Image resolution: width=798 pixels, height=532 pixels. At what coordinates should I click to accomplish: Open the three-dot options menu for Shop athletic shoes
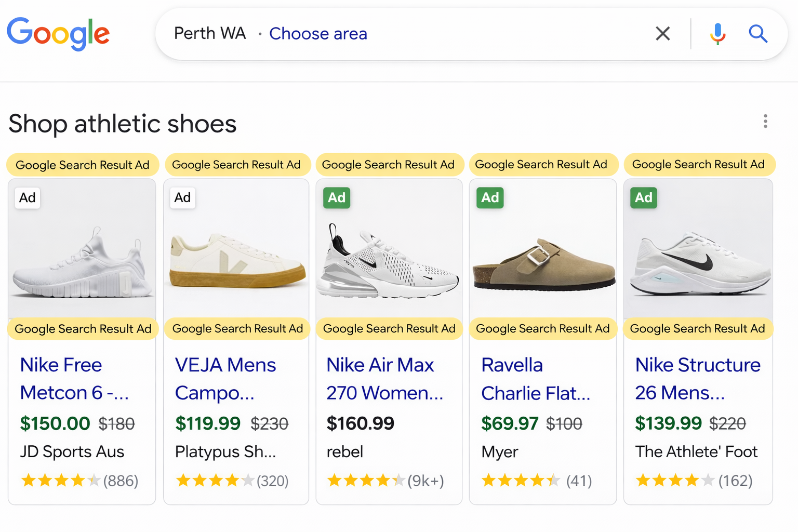point(765,122)
